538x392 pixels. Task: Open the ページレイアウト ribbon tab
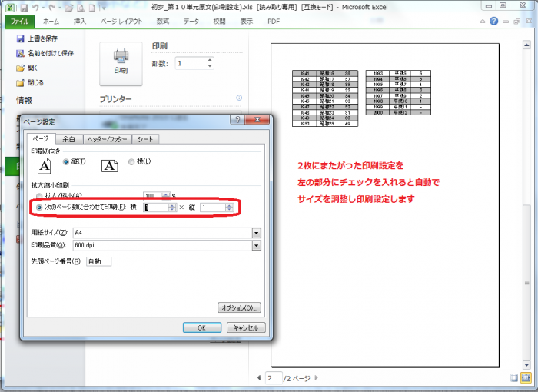pos(121,22)
